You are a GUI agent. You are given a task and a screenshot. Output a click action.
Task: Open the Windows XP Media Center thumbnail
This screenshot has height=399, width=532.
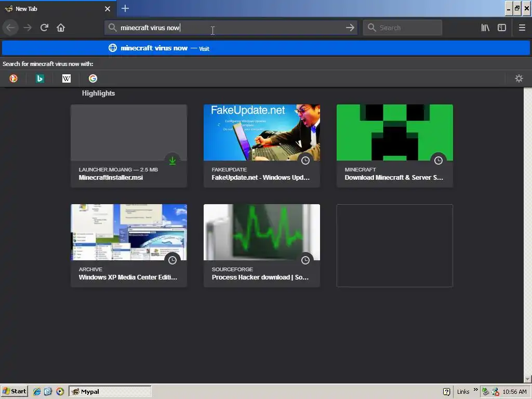pyautogui.click(x=129, y=232)
